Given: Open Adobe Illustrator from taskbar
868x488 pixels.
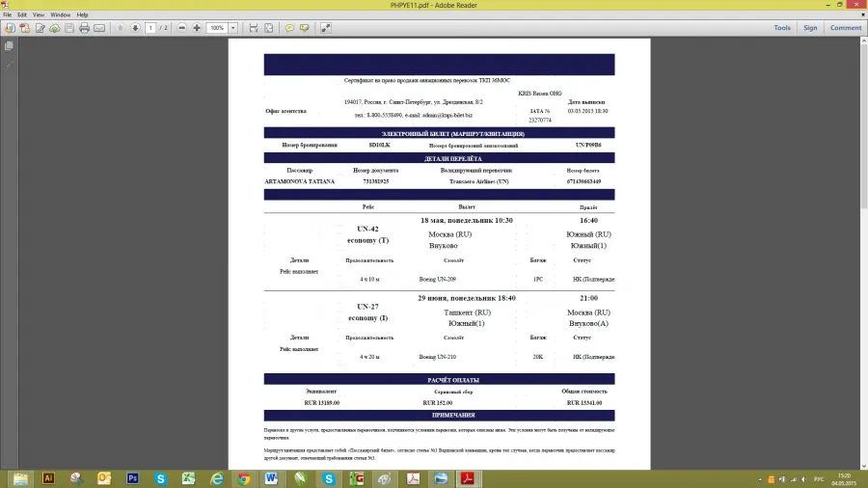Looking at the screenshot, I should [x=48, y=478].
